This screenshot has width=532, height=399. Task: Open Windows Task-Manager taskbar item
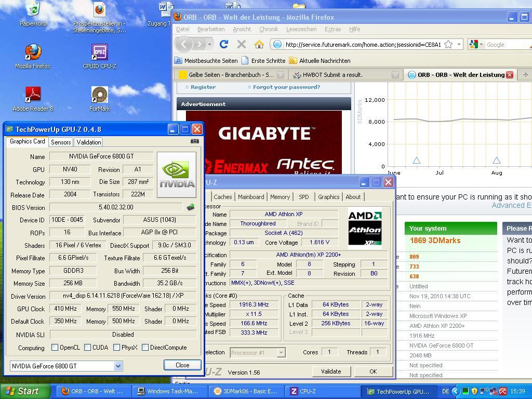coord(169,391)
